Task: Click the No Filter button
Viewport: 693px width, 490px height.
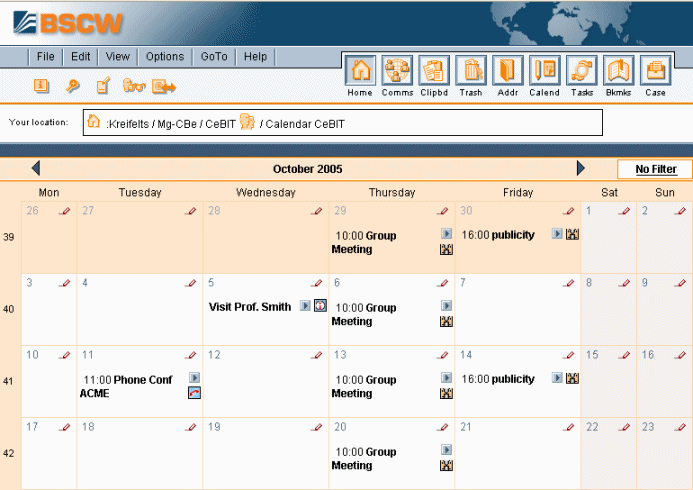Action: [x=655, y=170]
